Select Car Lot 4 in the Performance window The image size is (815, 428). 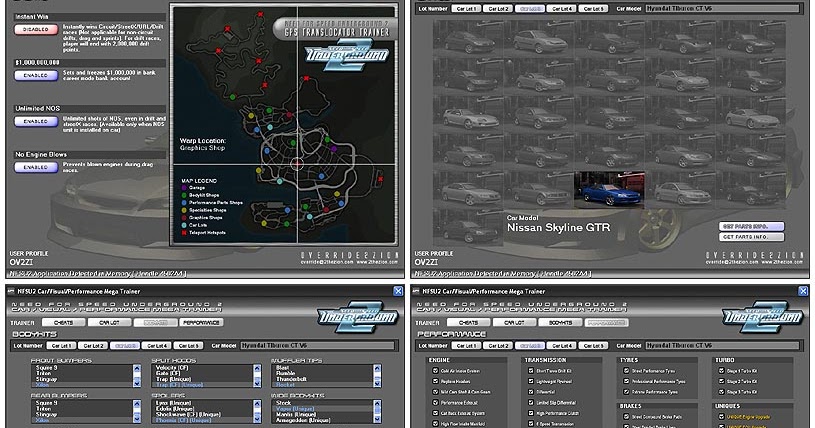(562, 345)
